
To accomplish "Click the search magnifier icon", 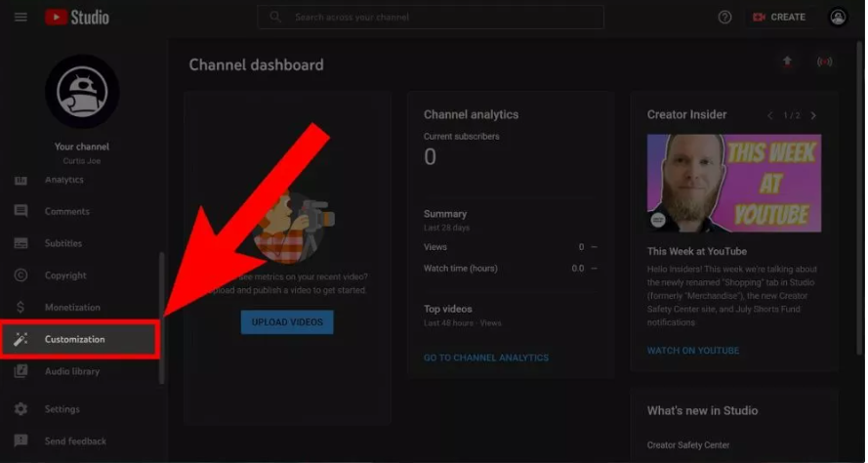I will tap(275, 18).
